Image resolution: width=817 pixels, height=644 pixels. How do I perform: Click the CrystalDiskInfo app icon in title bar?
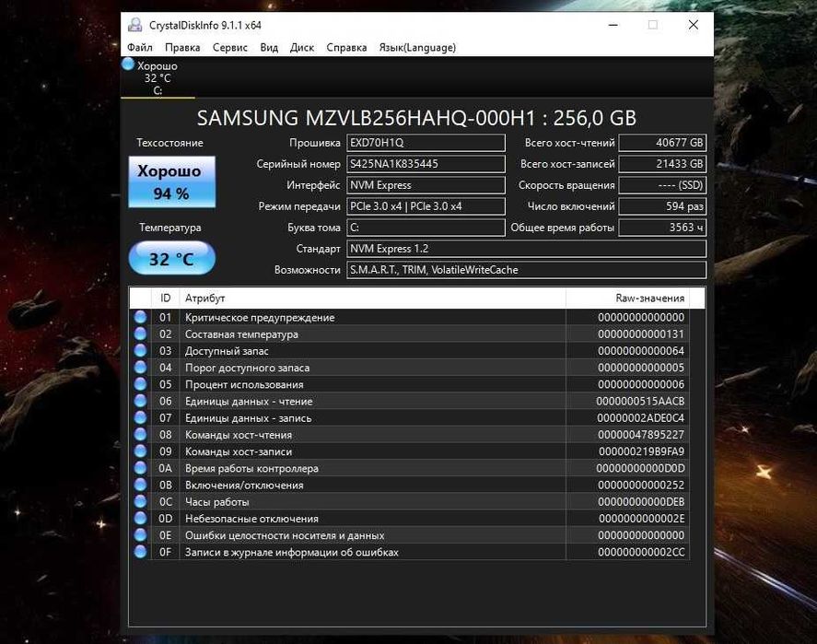(x=135, y=25)
